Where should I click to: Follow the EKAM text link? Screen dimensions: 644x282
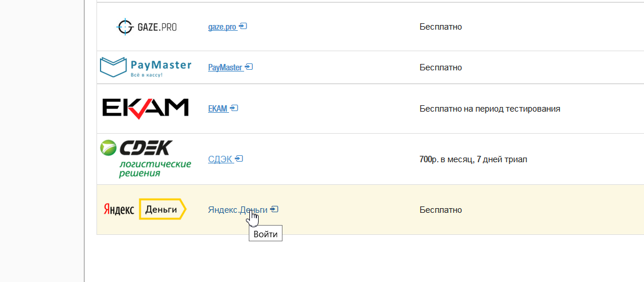pyautogui.click(x=218, y=109)
